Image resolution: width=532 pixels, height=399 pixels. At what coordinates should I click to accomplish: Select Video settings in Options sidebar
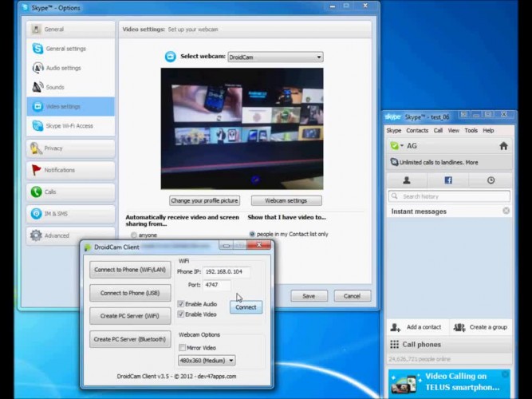[x=70, y=106]
